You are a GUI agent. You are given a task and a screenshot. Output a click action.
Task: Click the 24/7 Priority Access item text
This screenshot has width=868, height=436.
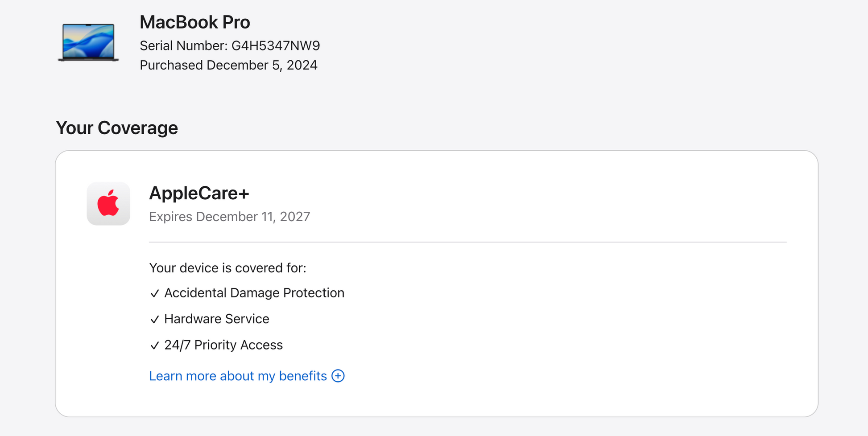(x=223, y=345)
